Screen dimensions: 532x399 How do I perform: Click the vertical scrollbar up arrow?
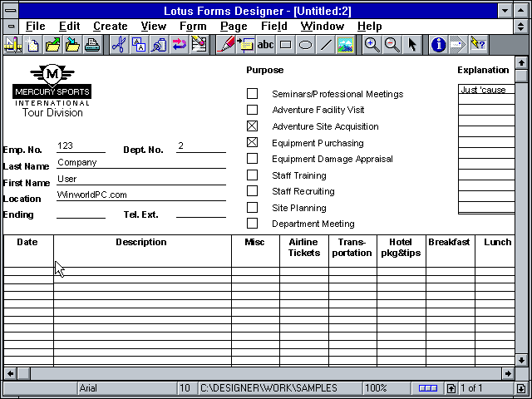521,63
